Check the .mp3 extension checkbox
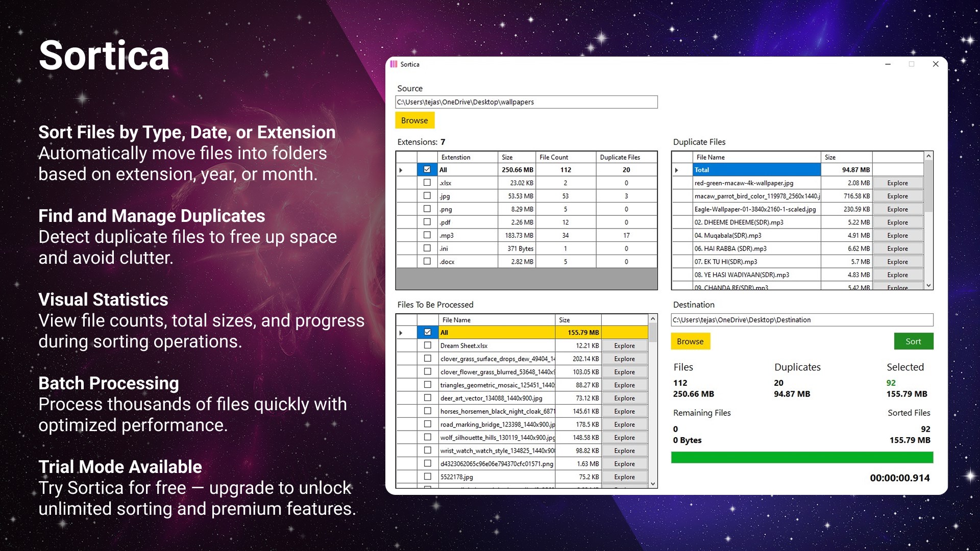Viewport: 980px width, 551px height. [427, 235]
